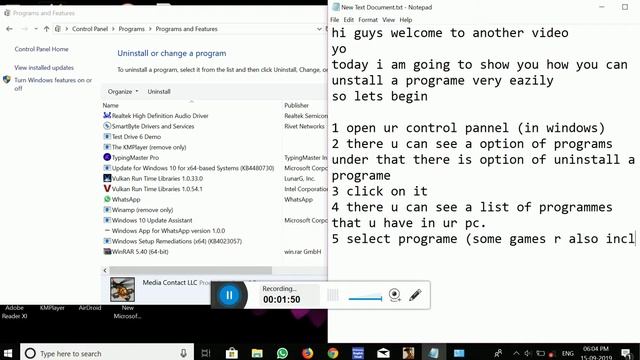Open Microsoft Store from taskbar
Screen dimensions: 640x360
click(x=231, y=353)
